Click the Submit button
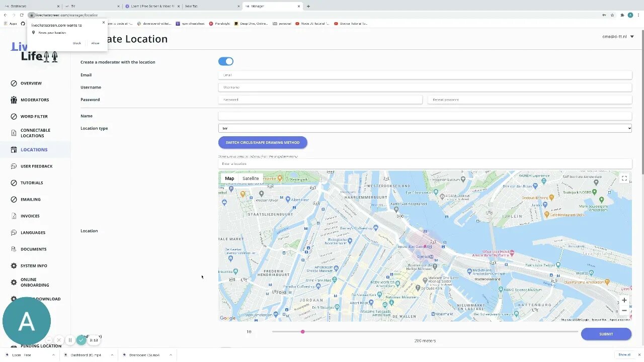 pos(606,334)
